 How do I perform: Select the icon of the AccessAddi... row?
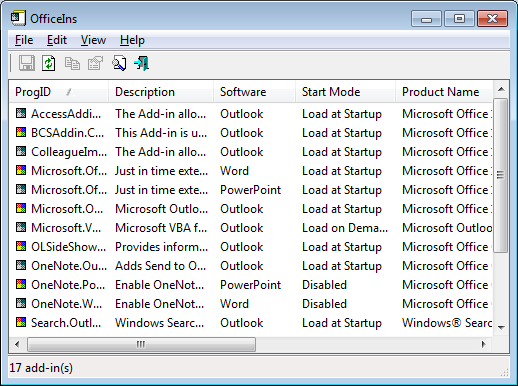tap(21, 113)
